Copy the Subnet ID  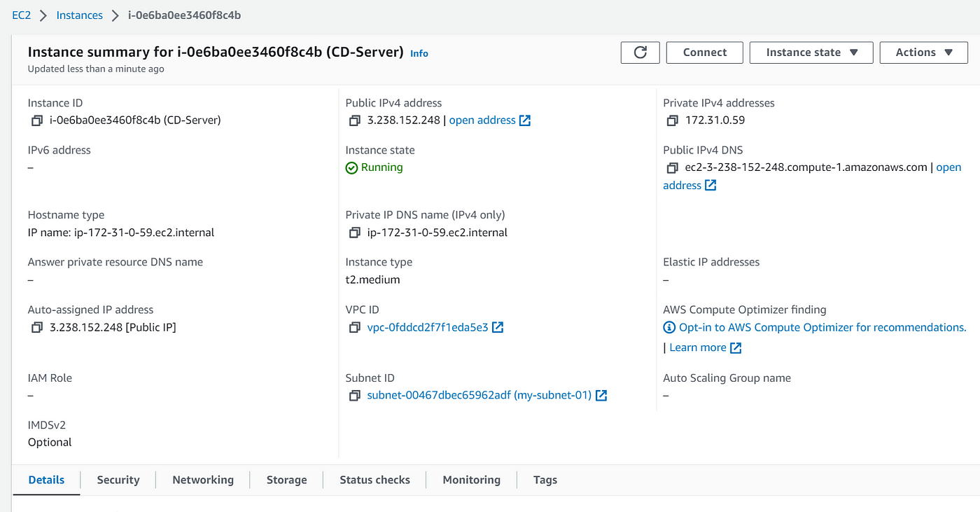click(354, 395)
